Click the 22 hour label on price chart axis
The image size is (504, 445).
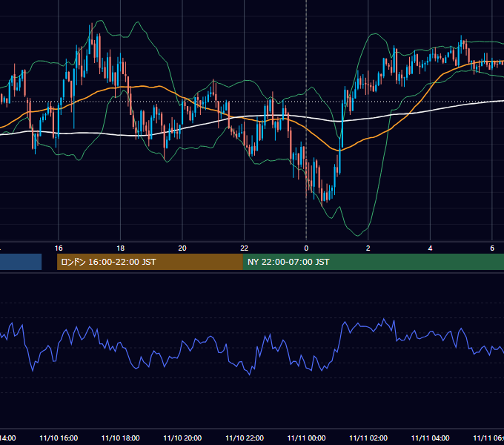coord(245,248)
